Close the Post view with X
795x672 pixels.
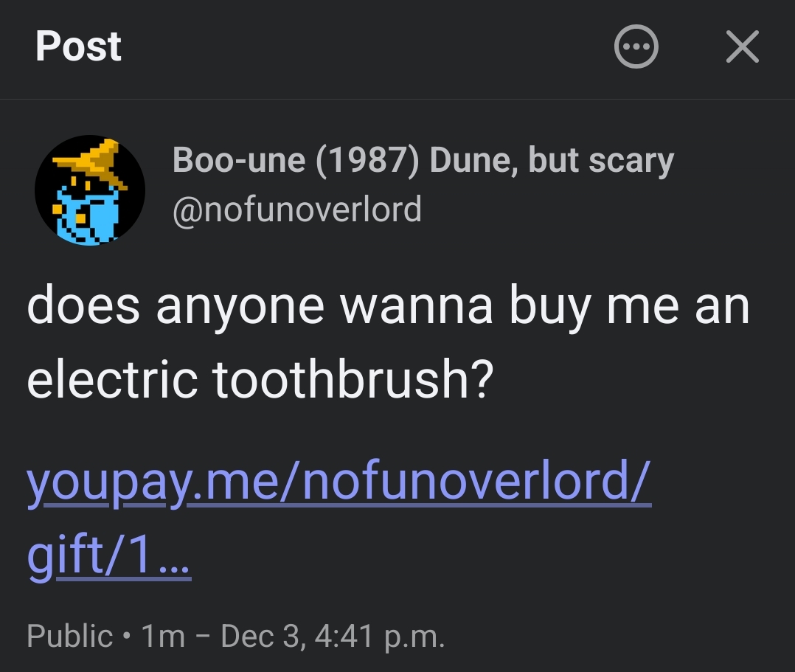[742, 48]
